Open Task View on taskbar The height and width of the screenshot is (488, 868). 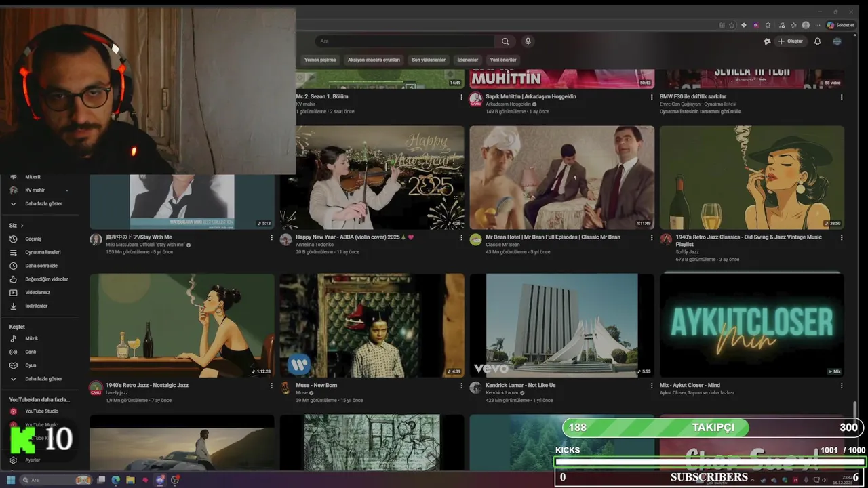[x=101, y=480]
